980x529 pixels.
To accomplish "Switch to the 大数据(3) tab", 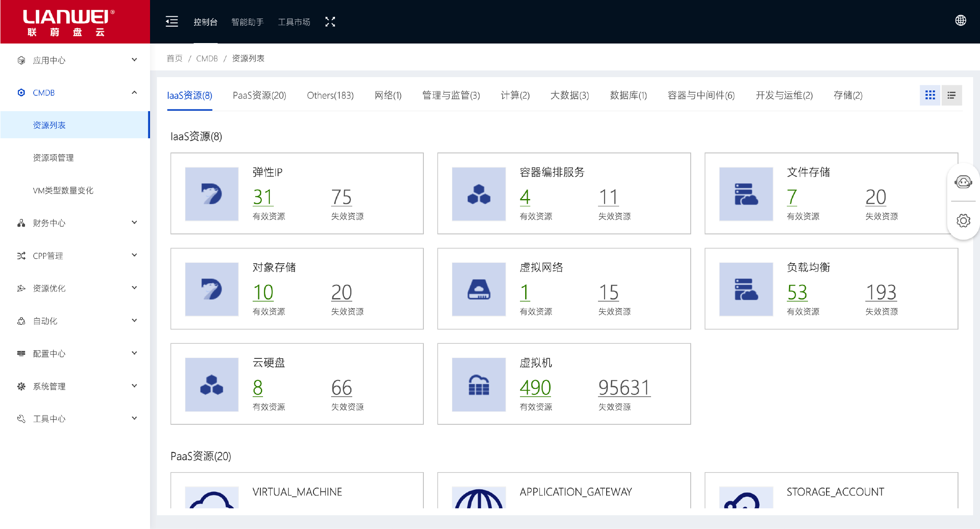I will (x=570, y=95).
